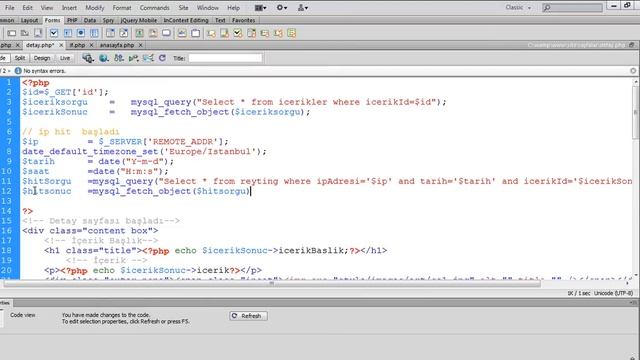The height and width of the screenshot is (360, 640).
Task: Open the Site menu
Action: point(183,8)
